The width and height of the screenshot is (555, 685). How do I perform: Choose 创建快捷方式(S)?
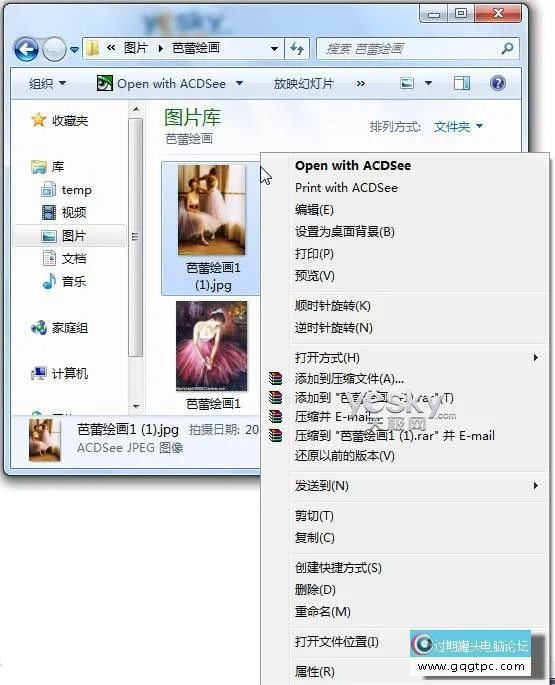(338, 568)
